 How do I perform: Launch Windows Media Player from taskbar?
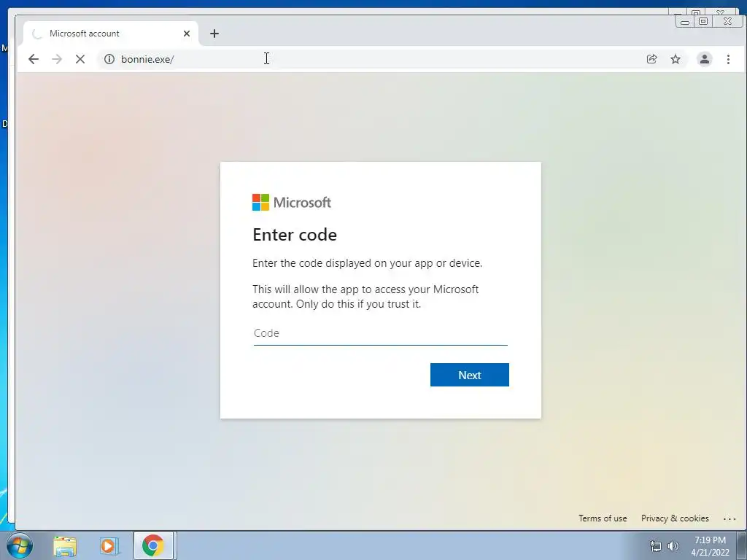coord(109,545)
